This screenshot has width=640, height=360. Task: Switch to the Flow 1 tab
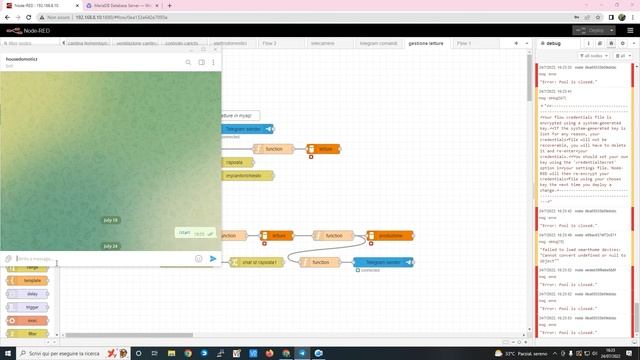[464, 43]
